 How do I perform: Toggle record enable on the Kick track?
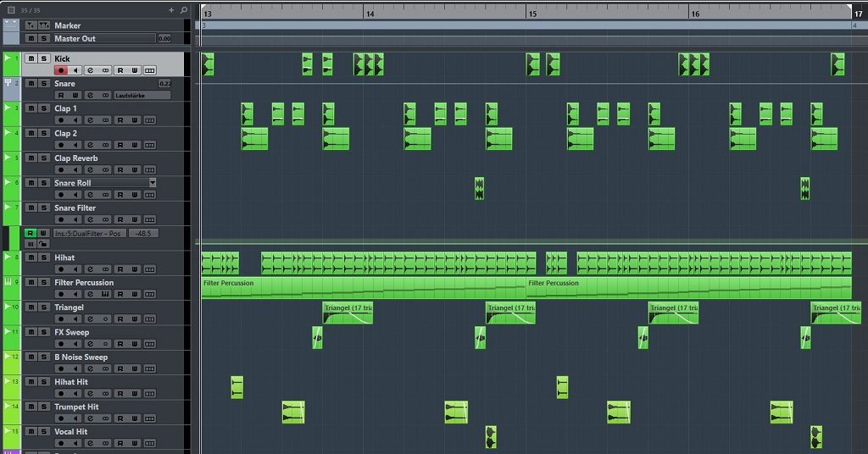[x=61, y=70]
